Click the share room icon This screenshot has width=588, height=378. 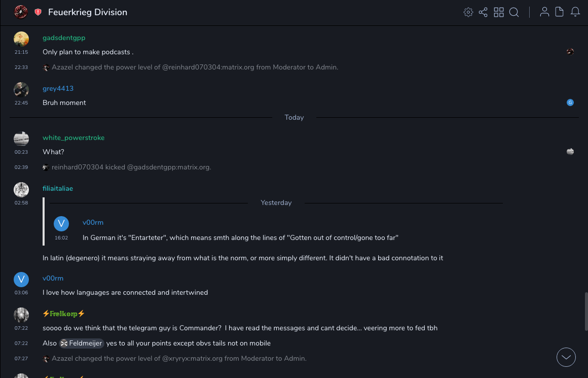pos(483,12)
